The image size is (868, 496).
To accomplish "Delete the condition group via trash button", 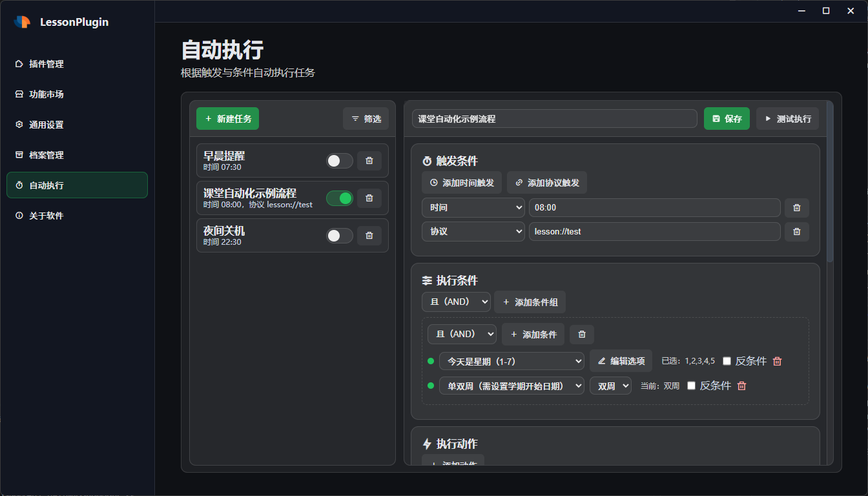I will click(582, 335).
